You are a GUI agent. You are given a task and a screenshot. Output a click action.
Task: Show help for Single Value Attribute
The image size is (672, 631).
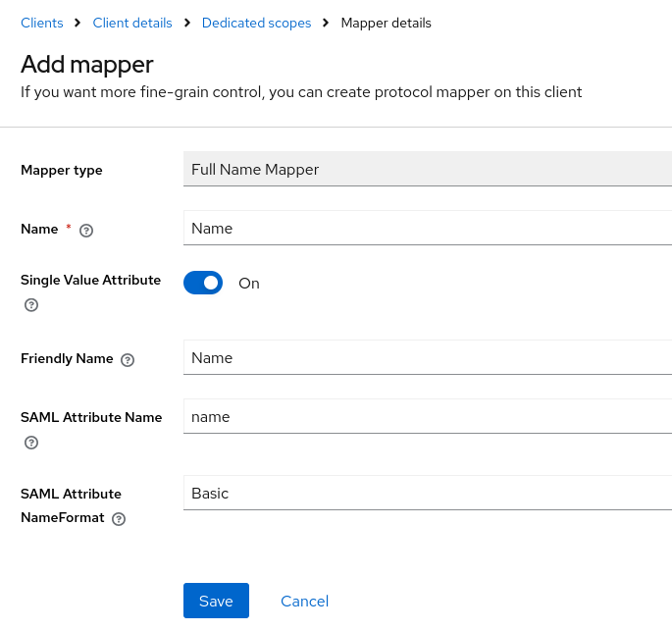coord(31,305)
